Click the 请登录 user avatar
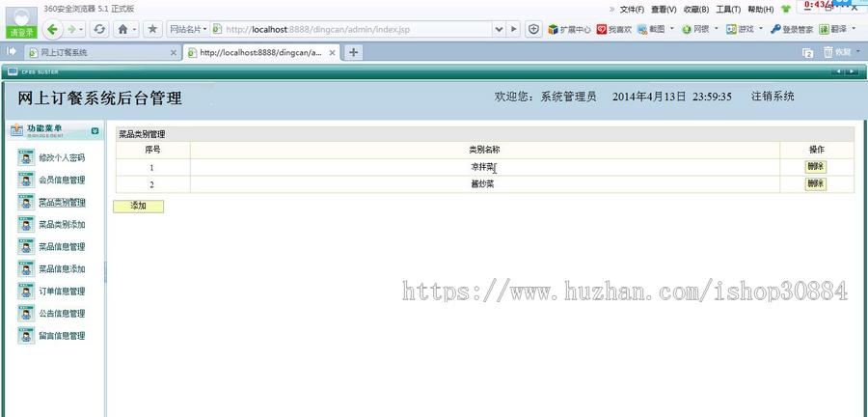 21,22
